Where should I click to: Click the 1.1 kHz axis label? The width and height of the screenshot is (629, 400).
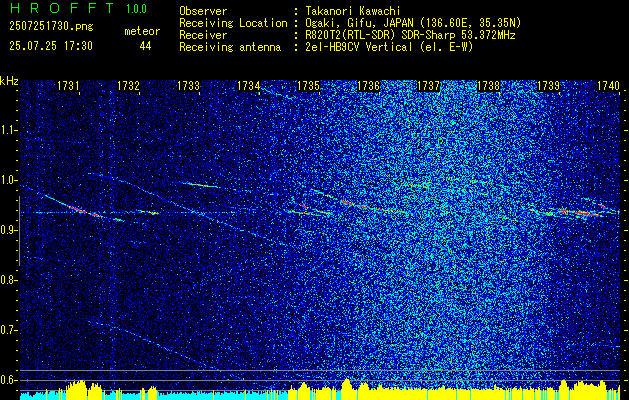coord(8,130)
